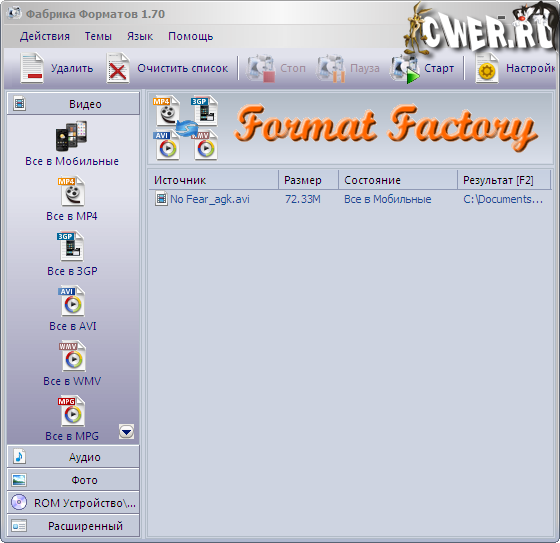
Task: Select the Все в MP4 icon
Action: click(x=71, y=191)
